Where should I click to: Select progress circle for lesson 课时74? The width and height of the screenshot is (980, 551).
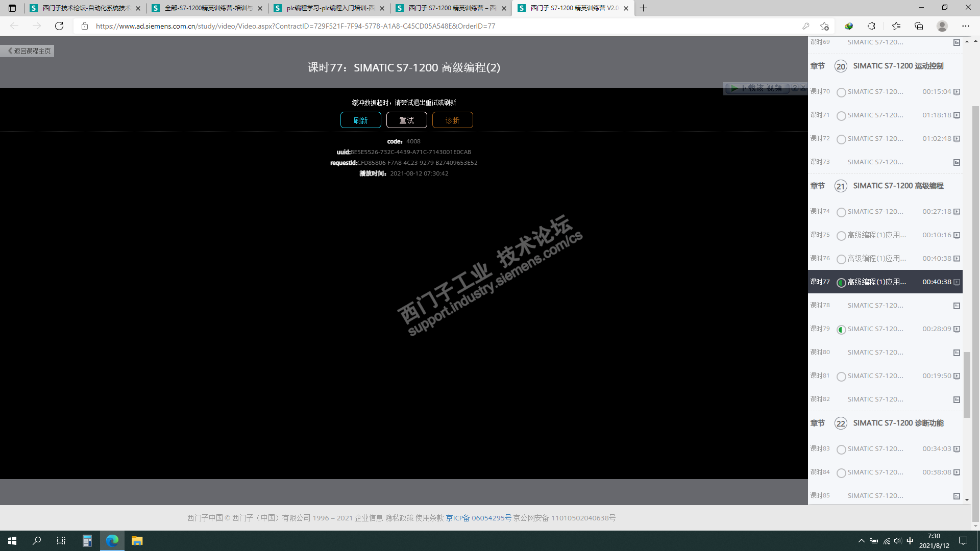coord(841,212)
